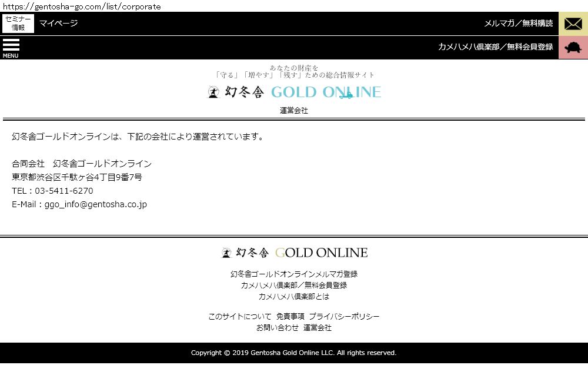588x365 pixels.
Task: Open このサイトについて link
Action: coord(240,317)
